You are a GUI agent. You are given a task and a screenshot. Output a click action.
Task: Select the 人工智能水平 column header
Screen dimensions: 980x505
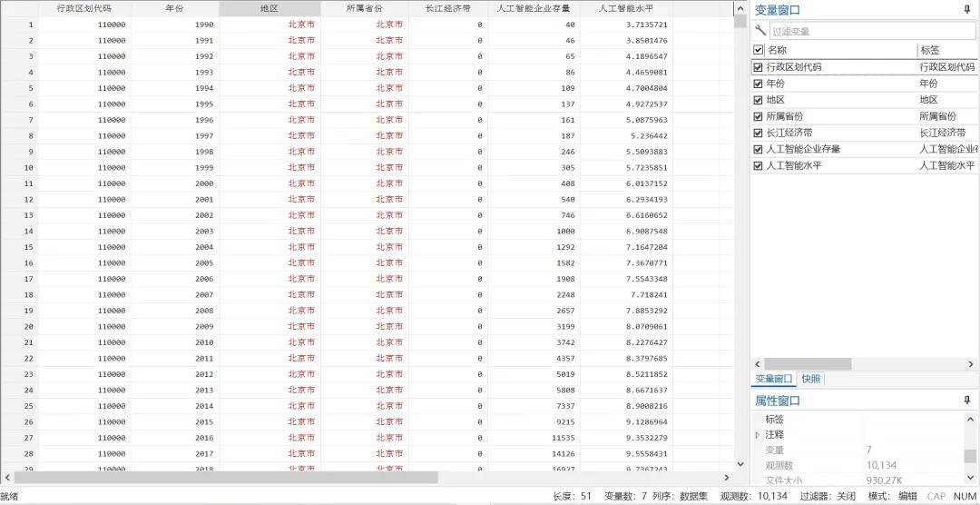pos(625,9)
